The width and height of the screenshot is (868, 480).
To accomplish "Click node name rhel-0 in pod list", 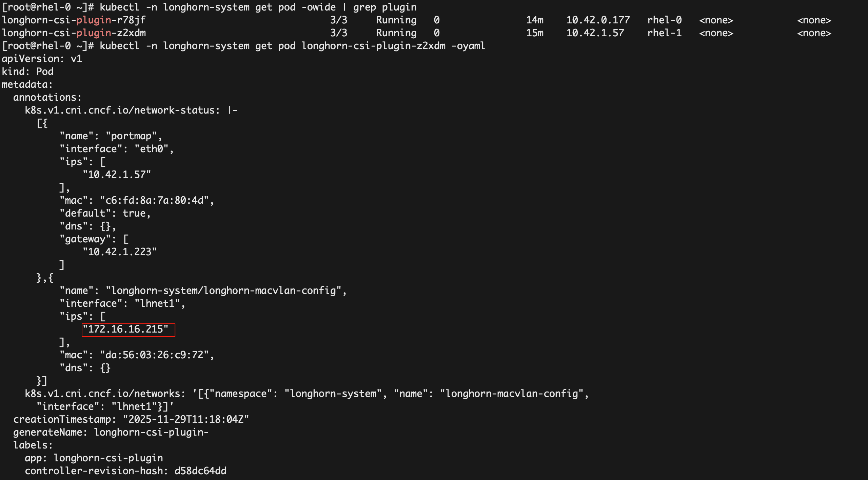I will [664, 20].
